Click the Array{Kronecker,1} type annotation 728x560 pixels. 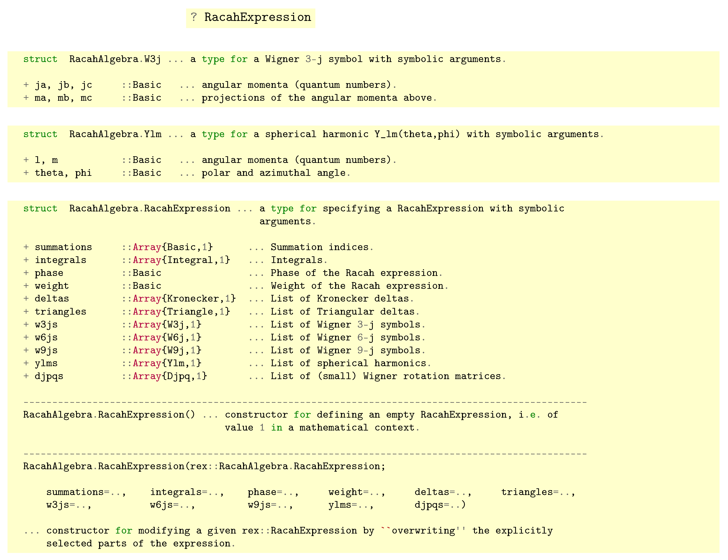point(184,299)
